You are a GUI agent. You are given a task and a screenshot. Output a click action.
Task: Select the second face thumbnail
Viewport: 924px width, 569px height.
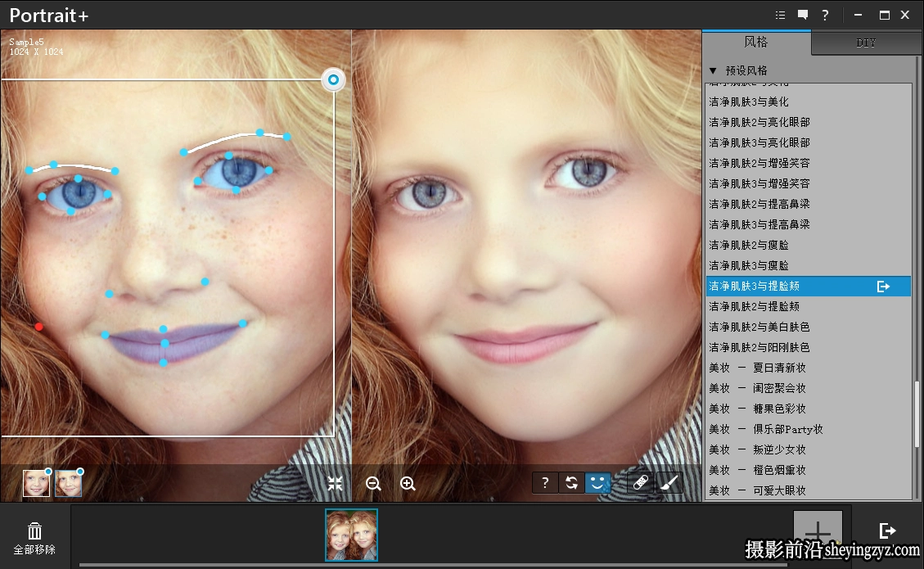(x=69, y=483)
